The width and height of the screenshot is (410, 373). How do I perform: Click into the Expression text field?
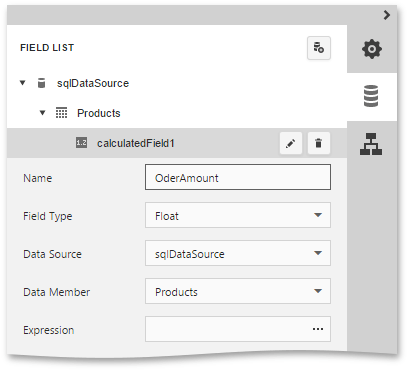pos(227,329)
